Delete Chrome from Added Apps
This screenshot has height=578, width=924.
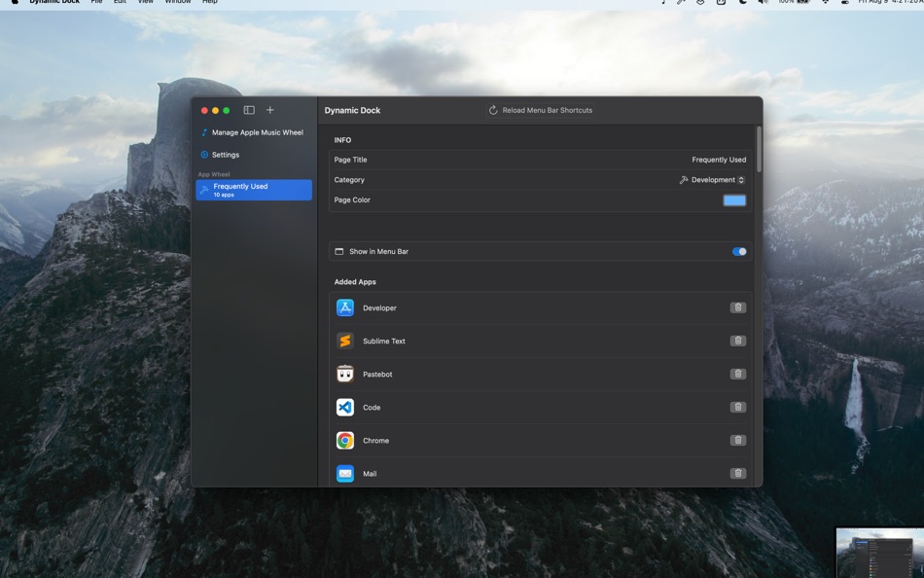pyautogui.click(x=738, y=440)
